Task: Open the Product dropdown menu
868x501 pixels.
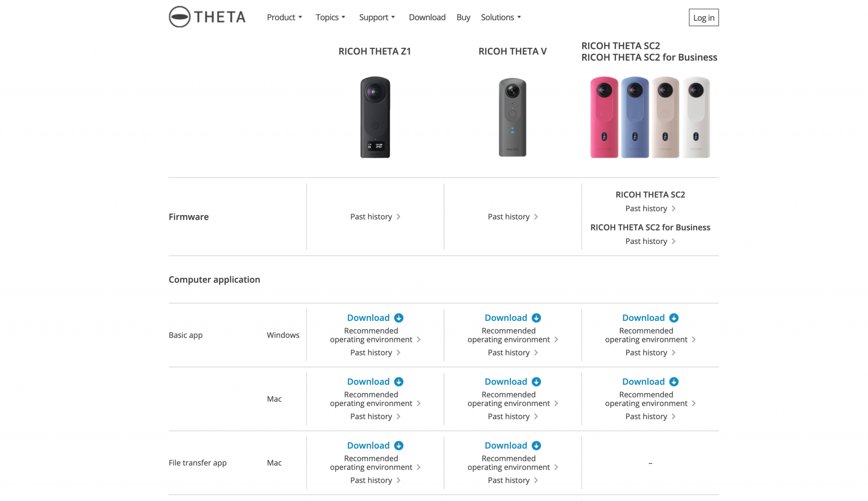Action: [x=284, y=17]
